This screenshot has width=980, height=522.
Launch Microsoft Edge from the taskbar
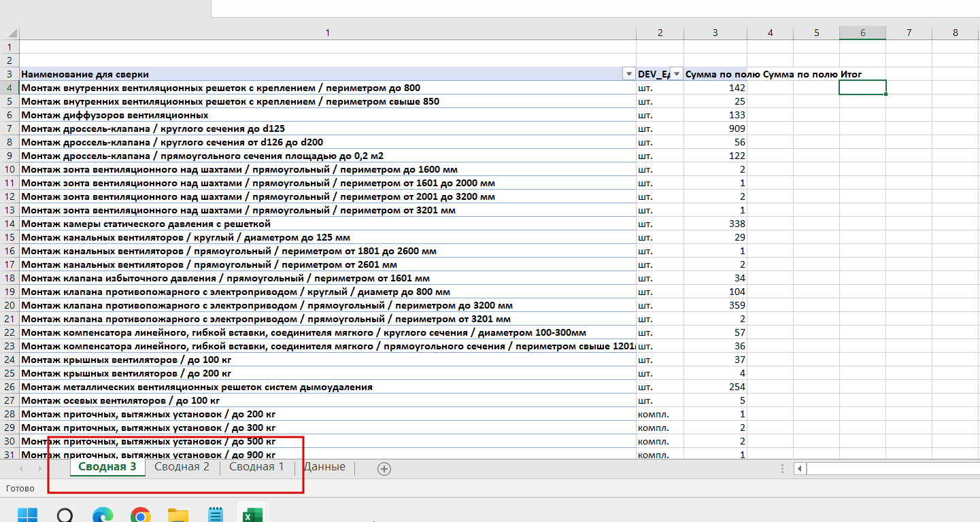(103, 516)
